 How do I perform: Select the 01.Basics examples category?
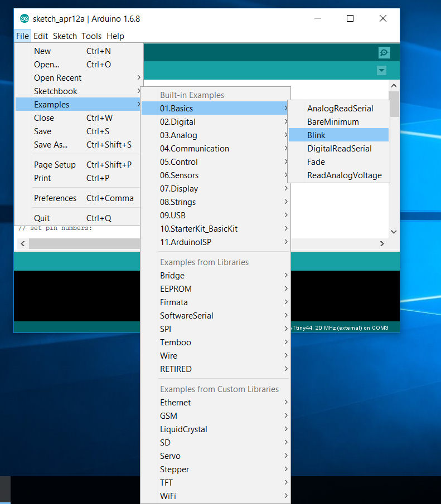tap(215, 109)
